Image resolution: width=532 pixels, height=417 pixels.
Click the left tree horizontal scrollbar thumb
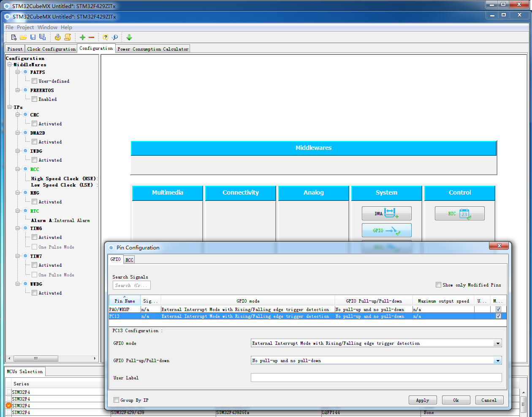[36, 358]
